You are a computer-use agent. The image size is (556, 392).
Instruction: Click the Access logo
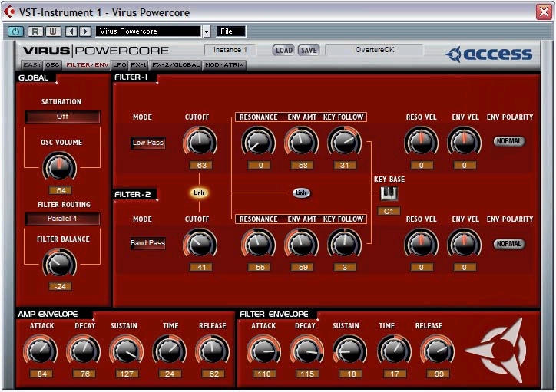click(489, 54)
